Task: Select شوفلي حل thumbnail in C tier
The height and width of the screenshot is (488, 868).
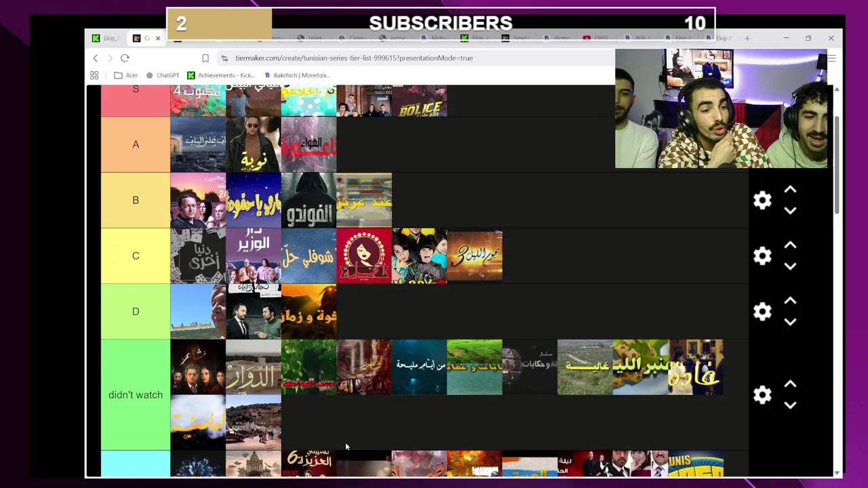Action: coord(309,256)
